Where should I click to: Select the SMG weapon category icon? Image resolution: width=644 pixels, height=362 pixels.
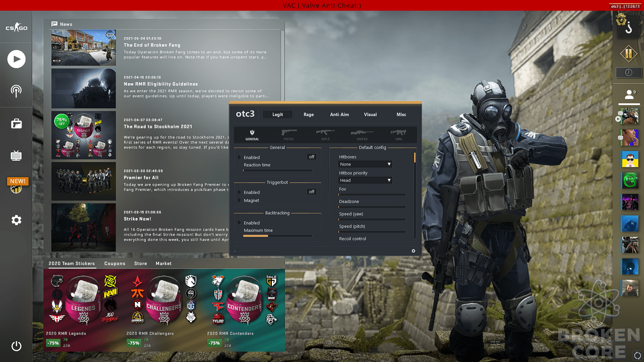point(398,135)
